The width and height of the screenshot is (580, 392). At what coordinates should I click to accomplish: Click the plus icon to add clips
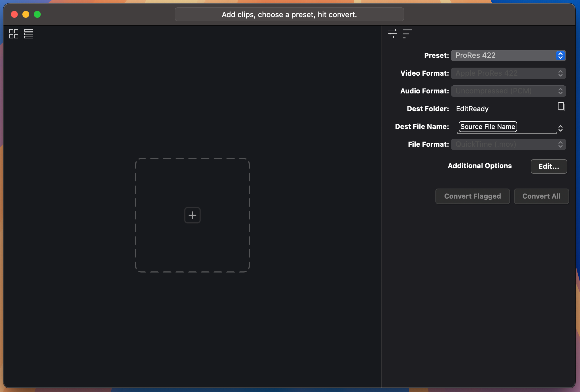[x=192, y=215]
